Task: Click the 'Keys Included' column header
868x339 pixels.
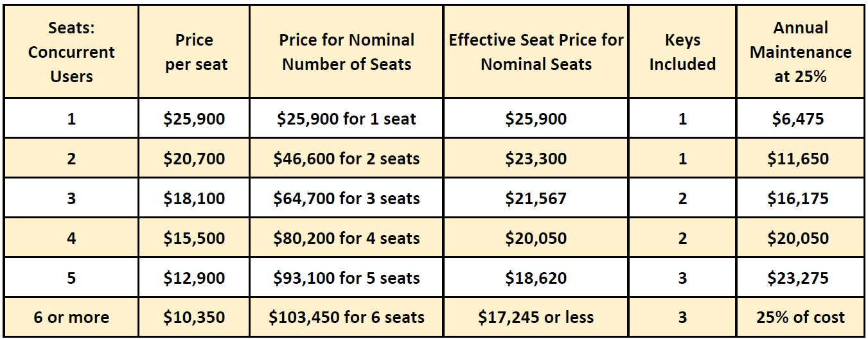Action: [682, 52]
